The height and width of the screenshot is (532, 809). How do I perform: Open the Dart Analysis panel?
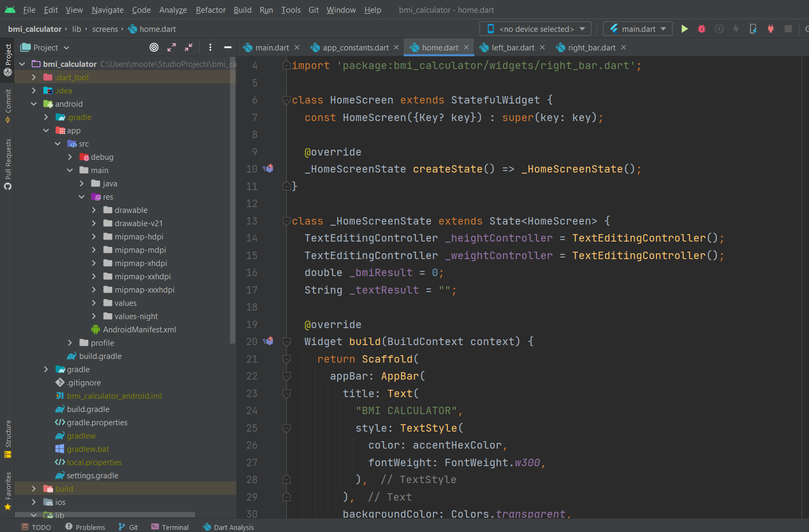(228, 527)
